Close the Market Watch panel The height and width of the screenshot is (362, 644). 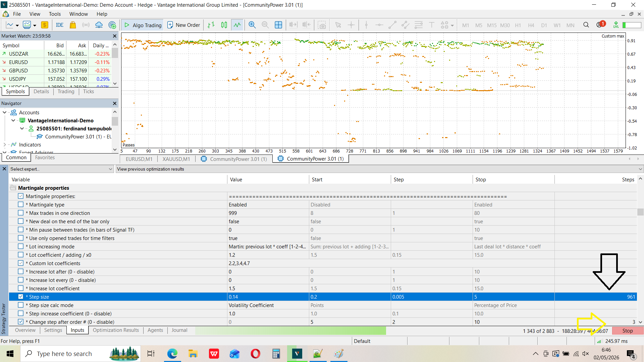click(x=115, y=36)
